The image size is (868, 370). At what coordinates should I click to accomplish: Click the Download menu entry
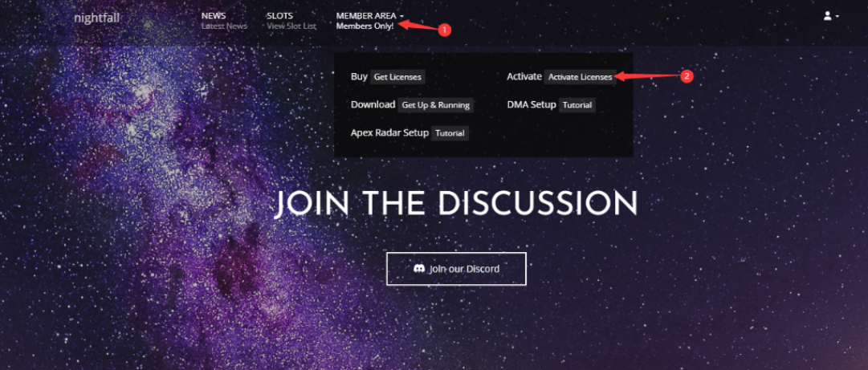click(x=373, y=104)
